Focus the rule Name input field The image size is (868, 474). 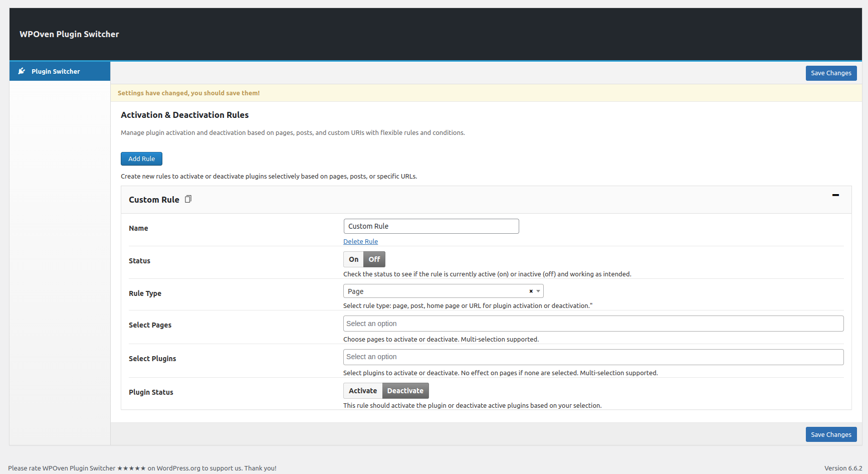tap(431, 226)
